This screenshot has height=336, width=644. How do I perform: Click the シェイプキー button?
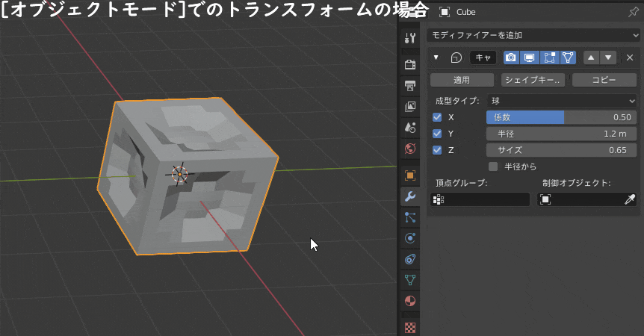pyautogui.click(x=533, y=80)
